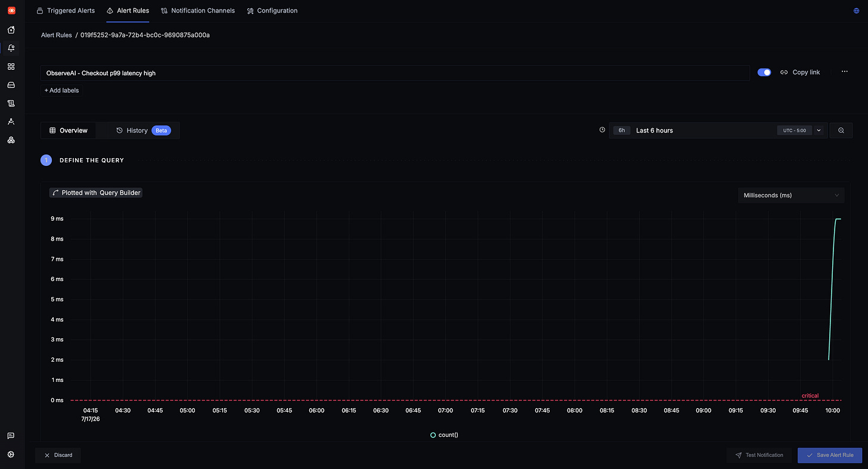
Task: Open the Milliseconds (ms) unit dropdown
Action: click(x=791, y=195)
